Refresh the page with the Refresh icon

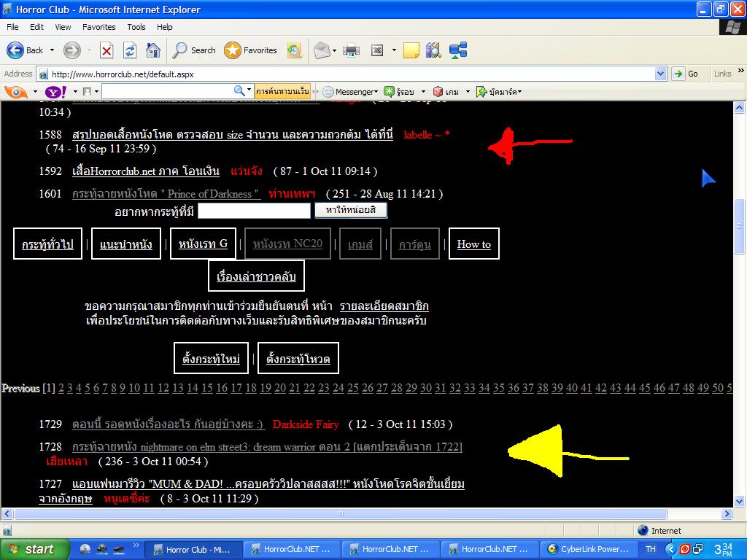click(x=130, y=50)
